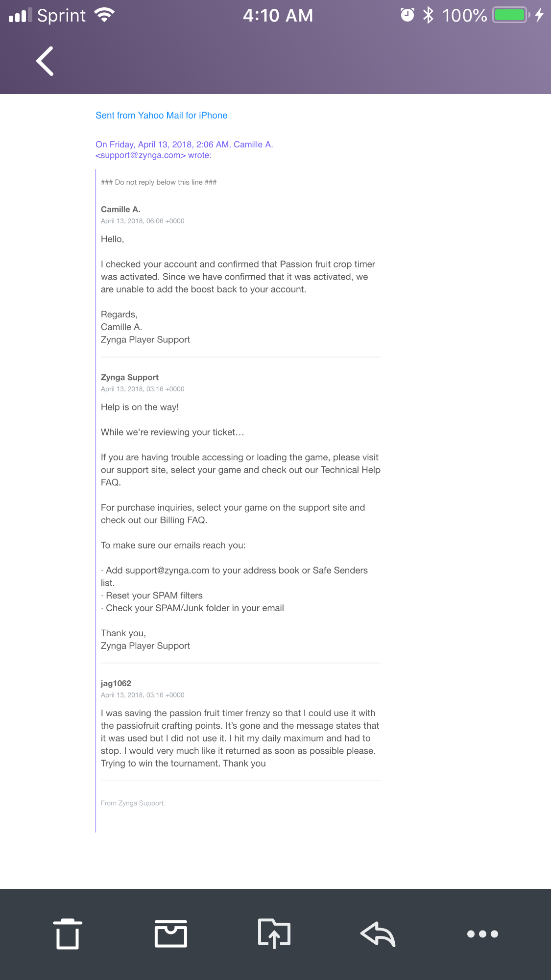This screenshot has height=980, width=551.
Task: Delete the email using the trash icon
Action: [x=68, y=933]
